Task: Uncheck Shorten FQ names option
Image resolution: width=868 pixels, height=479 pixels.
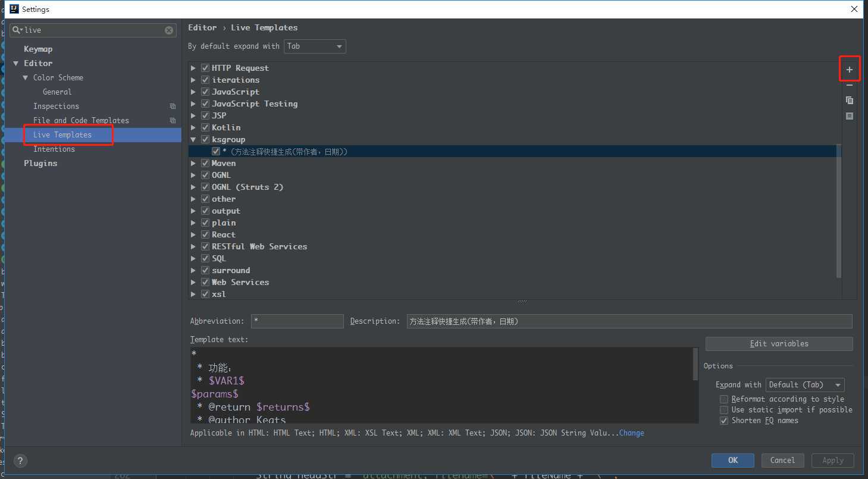Action: coord(723,421)
